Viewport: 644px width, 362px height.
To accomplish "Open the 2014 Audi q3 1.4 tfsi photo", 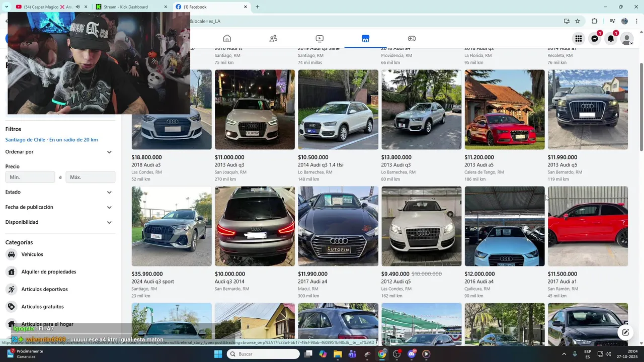I will pos(338,110).
